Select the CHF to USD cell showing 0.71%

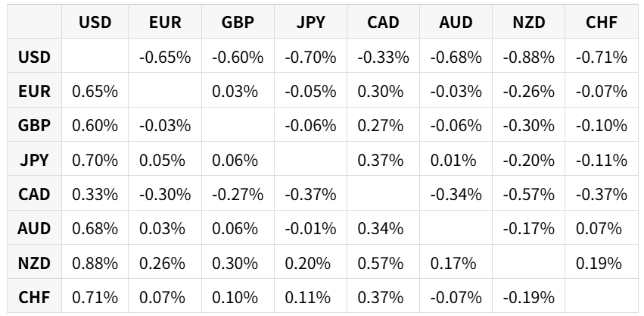point(95,296)
